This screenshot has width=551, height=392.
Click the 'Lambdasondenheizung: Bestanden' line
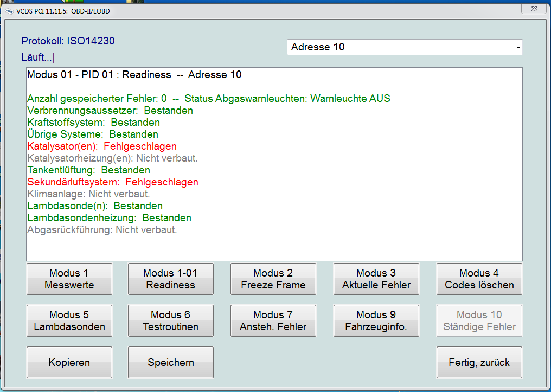click(110, 218)
